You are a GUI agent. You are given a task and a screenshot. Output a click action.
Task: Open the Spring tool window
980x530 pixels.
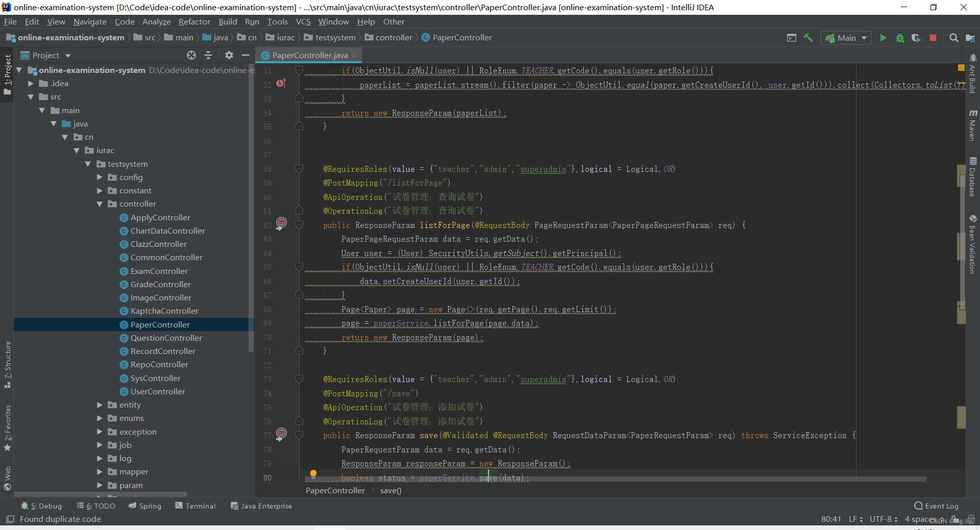click(145, 506)
